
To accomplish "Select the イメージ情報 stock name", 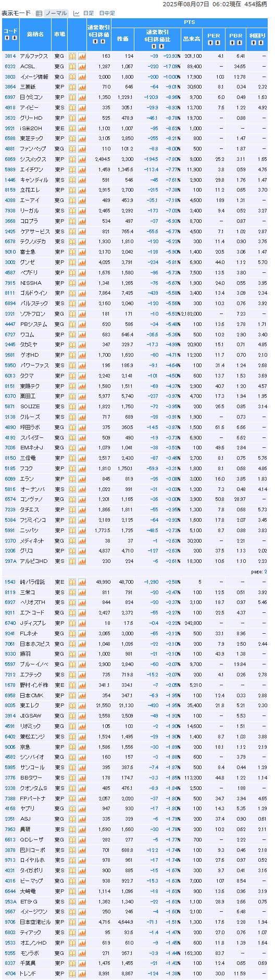I will 34,77.
